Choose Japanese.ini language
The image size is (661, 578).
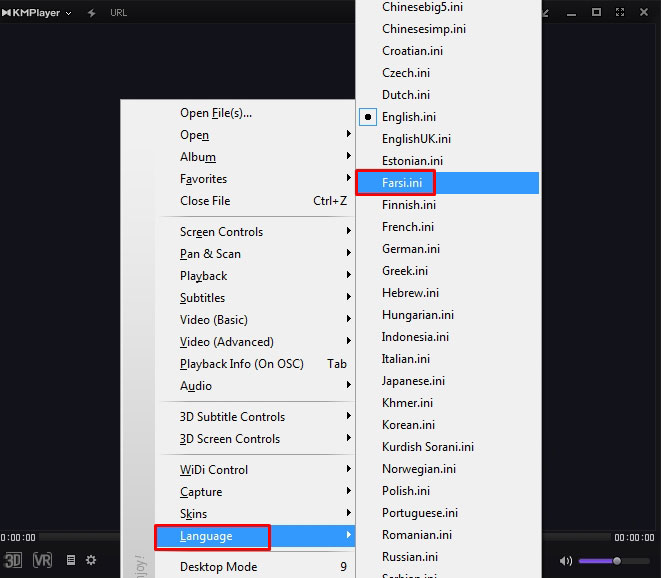[448, 380]
